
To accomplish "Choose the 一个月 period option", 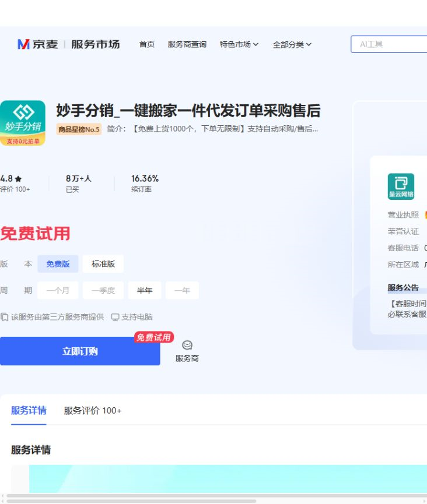I will (x=58, y=290).
